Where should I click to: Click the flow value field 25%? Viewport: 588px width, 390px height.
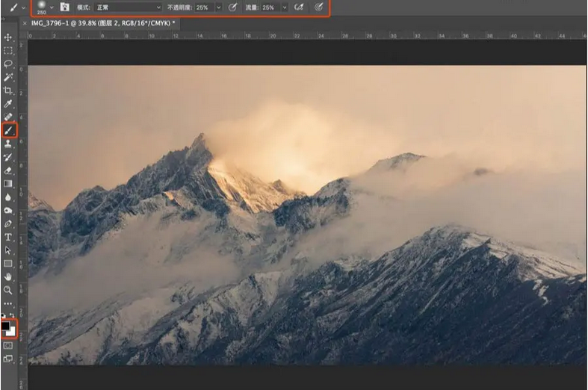point(270,7)
